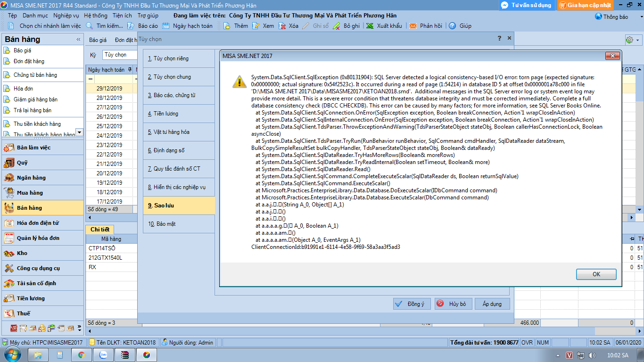Open Trả lại hàng bán in sidebar
This screenshot has height=362, width=644.
tap(33, 110)
